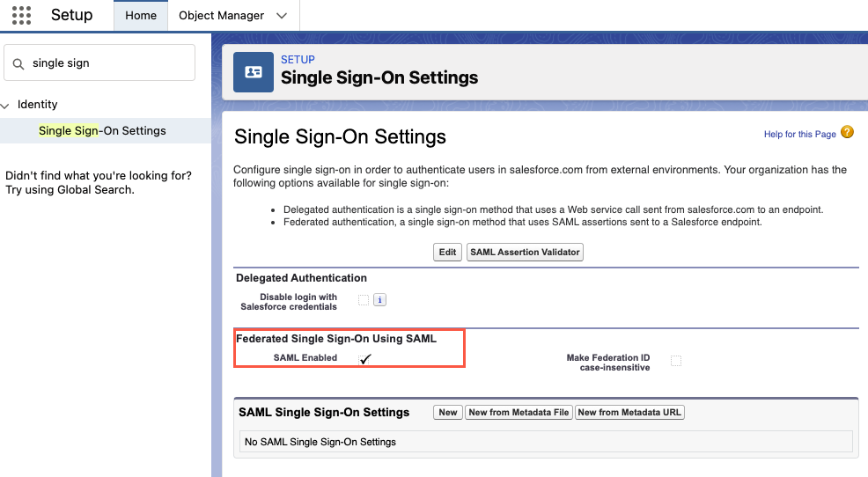Image resolution: width=868 pixels, height=477 pixels.
Task: Click the Edit button
Action: pos(447,252)
